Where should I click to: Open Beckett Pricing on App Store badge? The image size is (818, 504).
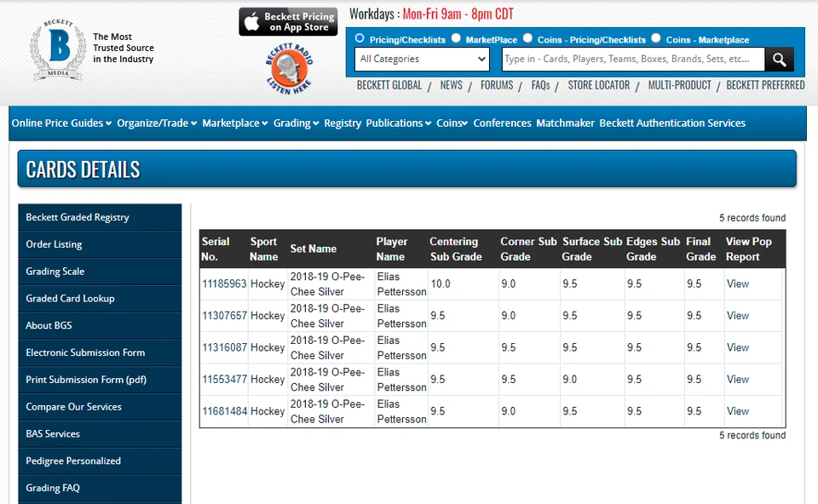click(x=288, y=22)
